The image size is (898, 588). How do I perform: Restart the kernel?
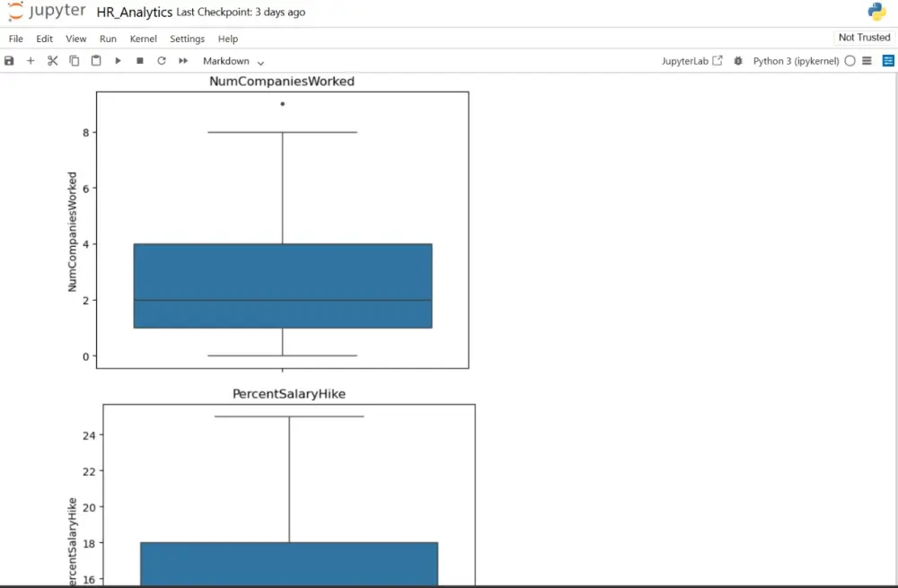click(162, 60)
